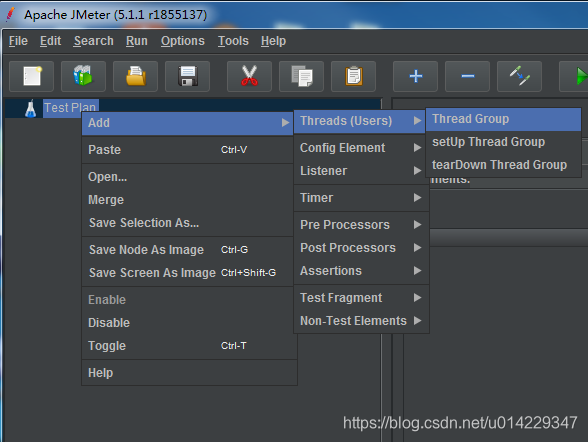Select tearDown Thread Group
This screenshot has width=588, height=442.
click(x=503, y=165)
